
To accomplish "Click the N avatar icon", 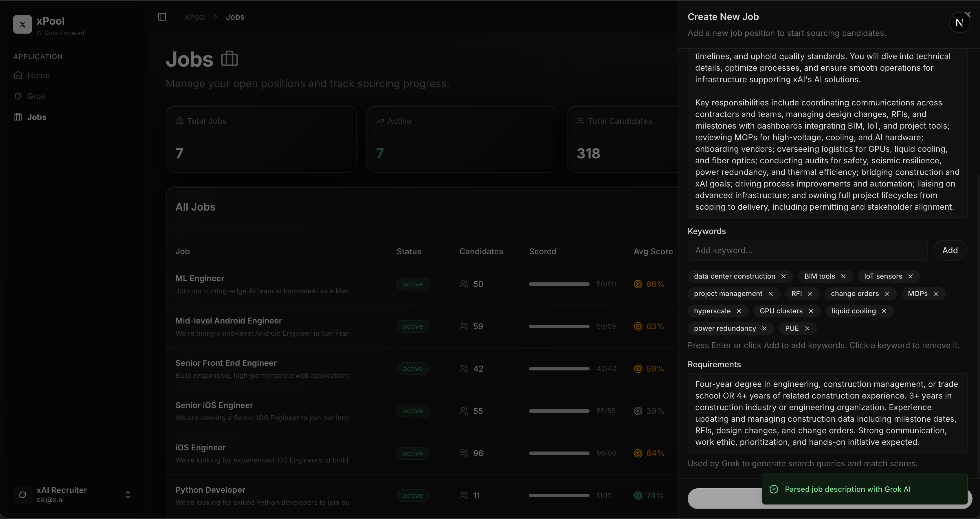I will point(959,23).
